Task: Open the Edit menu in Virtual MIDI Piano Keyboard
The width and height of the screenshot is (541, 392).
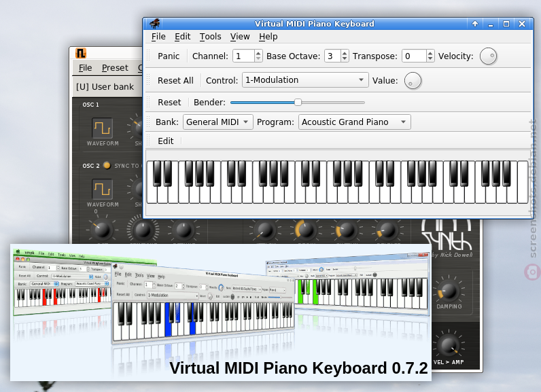Action: [183, 37]
